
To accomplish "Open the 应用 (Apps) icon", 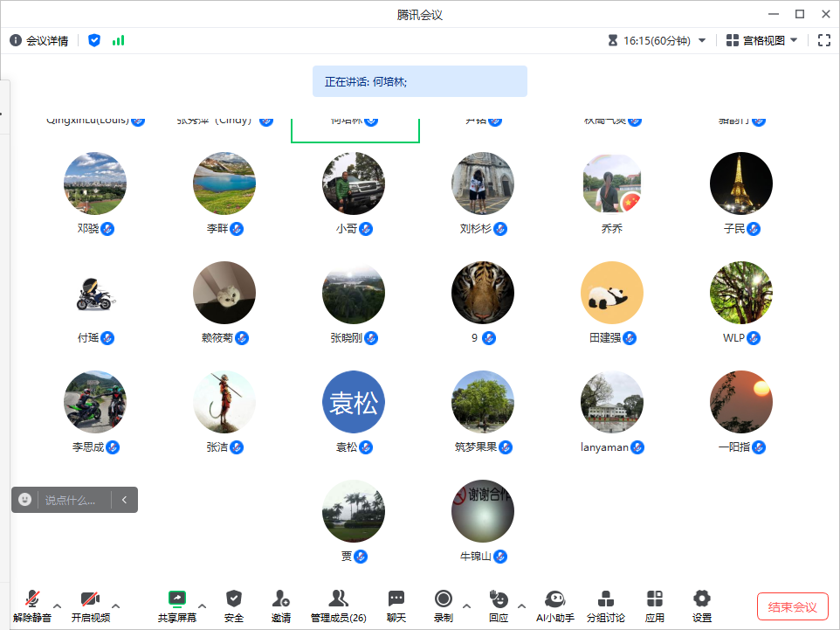I will [x=654, y=605].
